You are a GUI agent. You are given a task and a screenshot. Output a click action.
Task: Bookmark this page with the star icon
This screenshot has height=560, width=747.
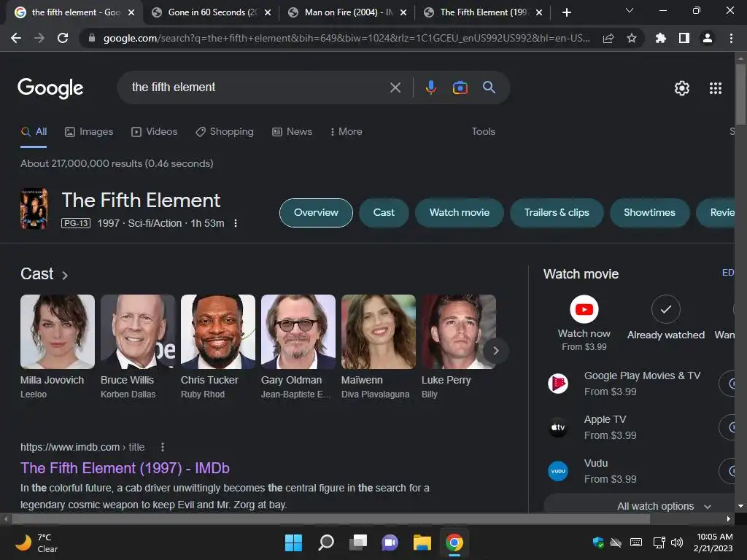pyautogui.click(x=631, y=38)
